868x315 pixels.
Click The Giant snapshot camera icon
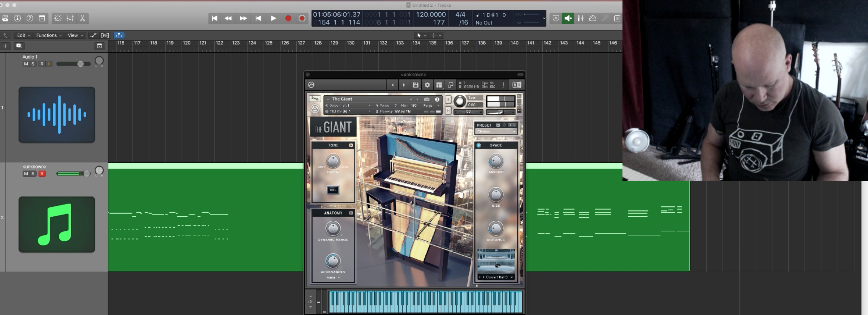point(427,99)
